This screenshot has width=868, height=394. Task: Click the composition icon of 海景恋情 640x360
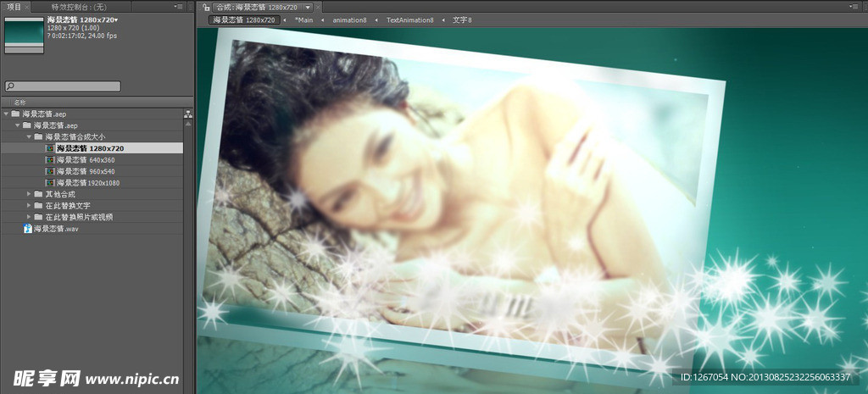pyautogui.click(x=50, y=160)
